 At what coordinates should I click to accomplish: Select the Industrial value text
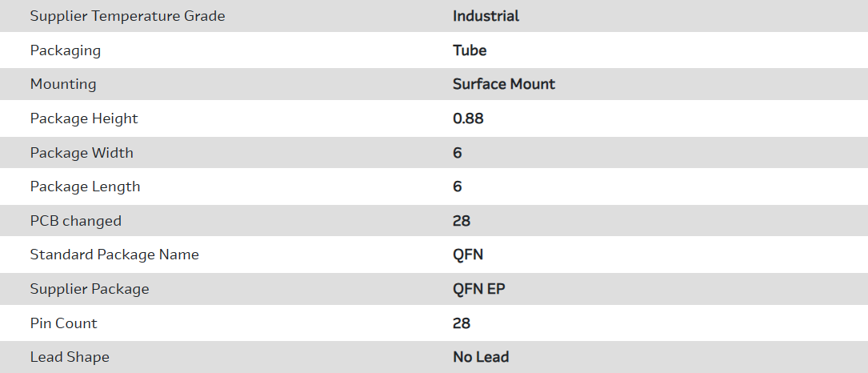coord(486,16)
